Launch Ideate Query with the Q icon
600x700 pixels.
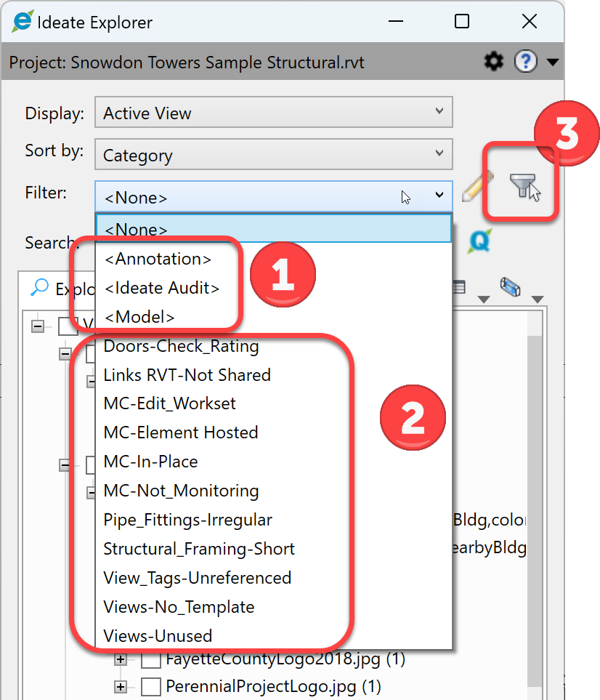coord(480,241)
